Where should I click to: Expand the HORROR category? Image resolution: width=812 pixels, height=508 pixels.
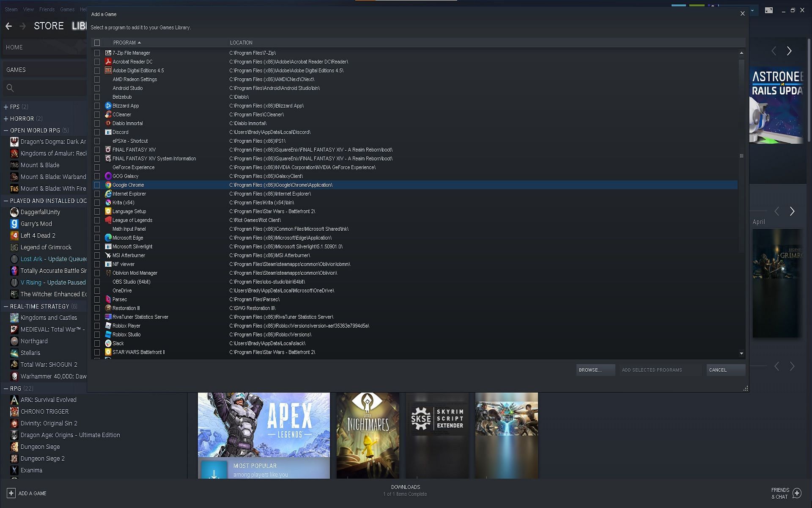6,119
